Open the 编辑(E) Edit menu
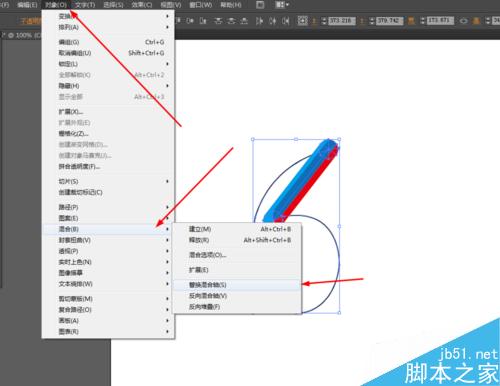 tap(27, 5)
